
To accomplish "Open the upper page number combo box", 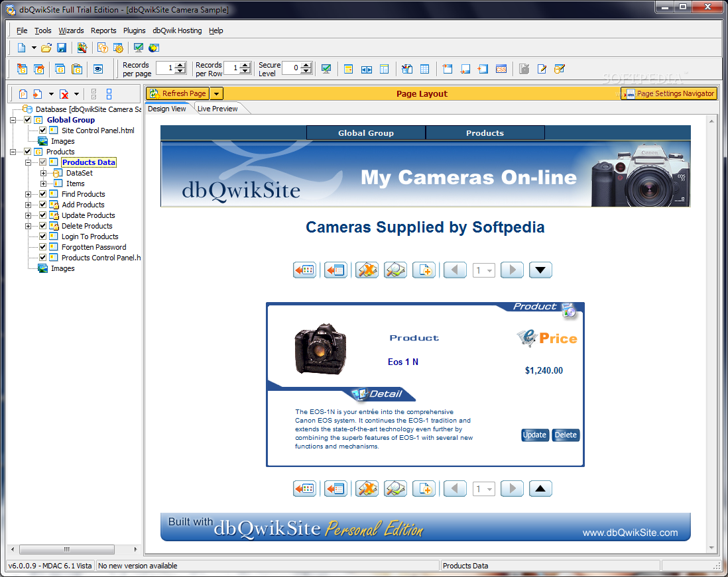I will [x=484, y=270].
